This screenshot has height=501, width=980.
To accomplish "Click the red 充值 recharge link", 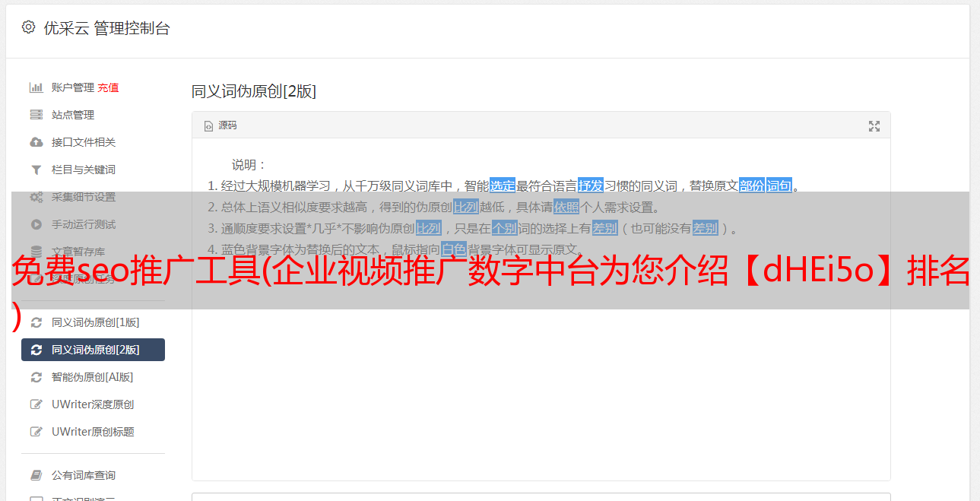I will pos(108,87).
